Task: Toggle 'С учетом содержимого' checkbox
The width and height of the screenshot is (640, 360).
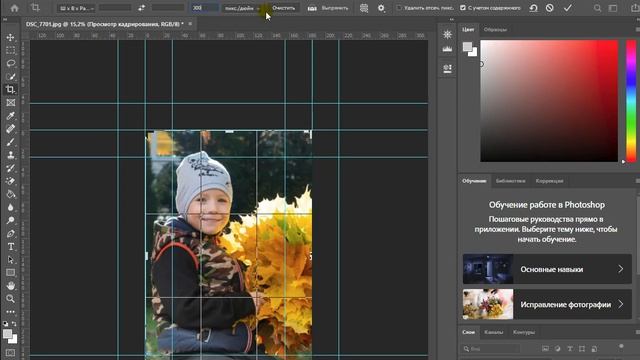Action: coord(462,8)
